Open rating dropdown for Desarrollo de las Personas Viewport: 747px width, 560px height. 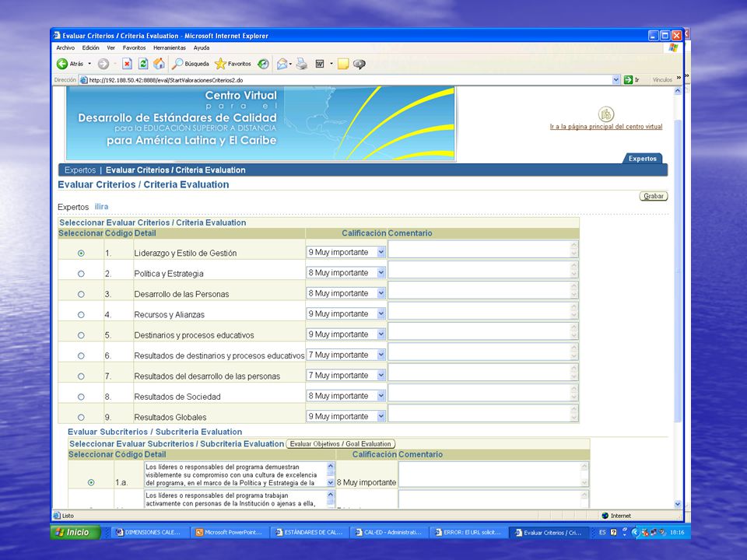click(345, 293)
